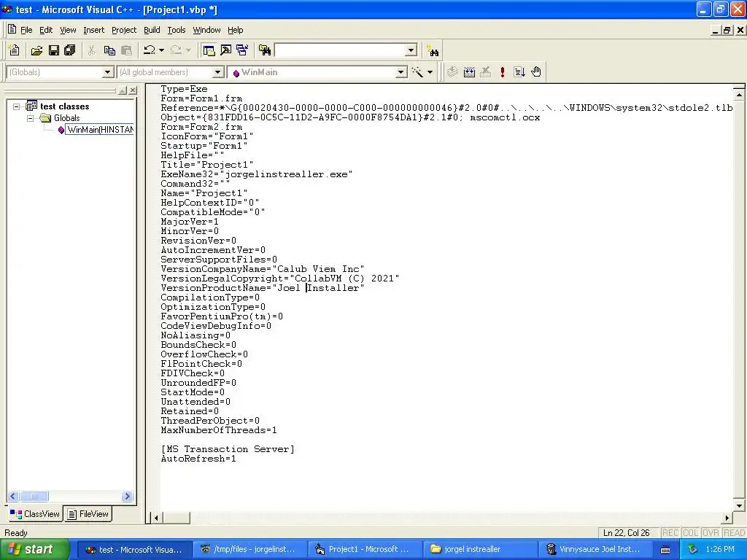The width and height of the screenshot is (747, 560).
Task: Click the Save All icon
Action: click(x=69, y=50)
